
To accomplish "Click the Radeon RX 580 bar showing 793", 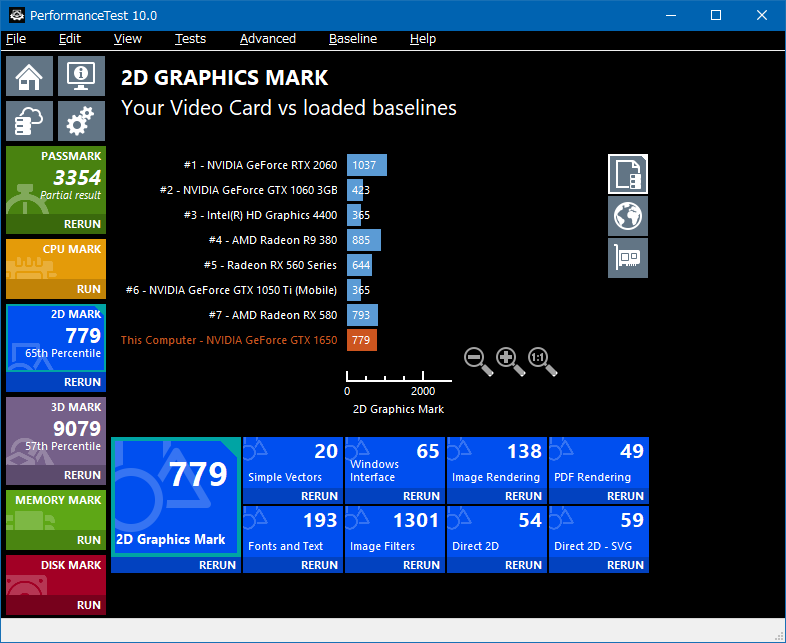I will pyautogui.click(x=362, y=315).
